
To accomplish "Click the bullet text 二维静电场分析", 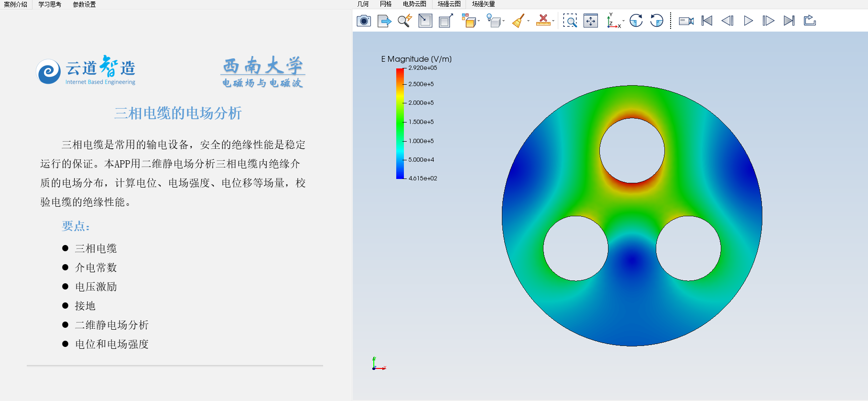I will tap(112, 325).
